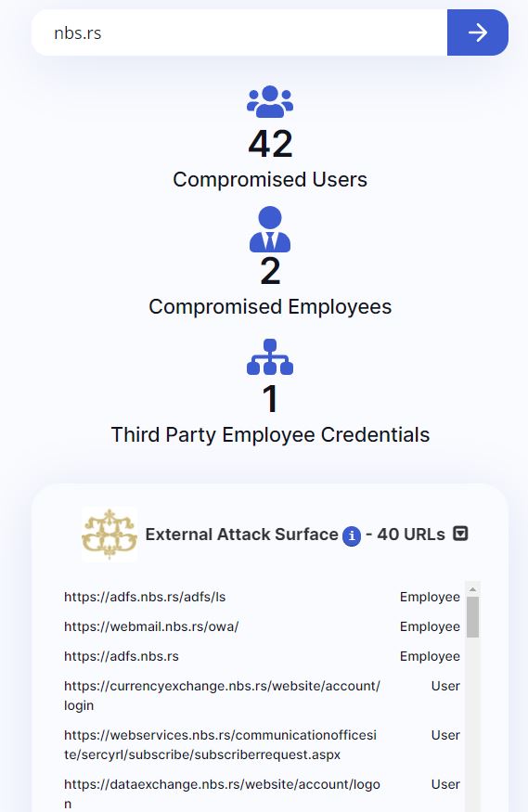Click the Compromised Users group icon
The width and height of the screenshot is (528, 812).
coord(270,101)
